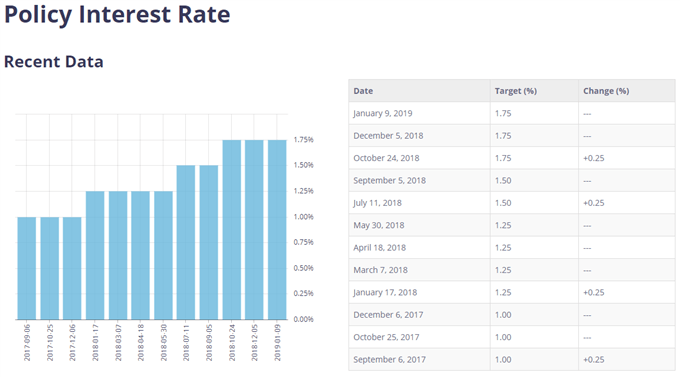Click the chart bar for 2018-05-30
680x377 pixels.
163,256
